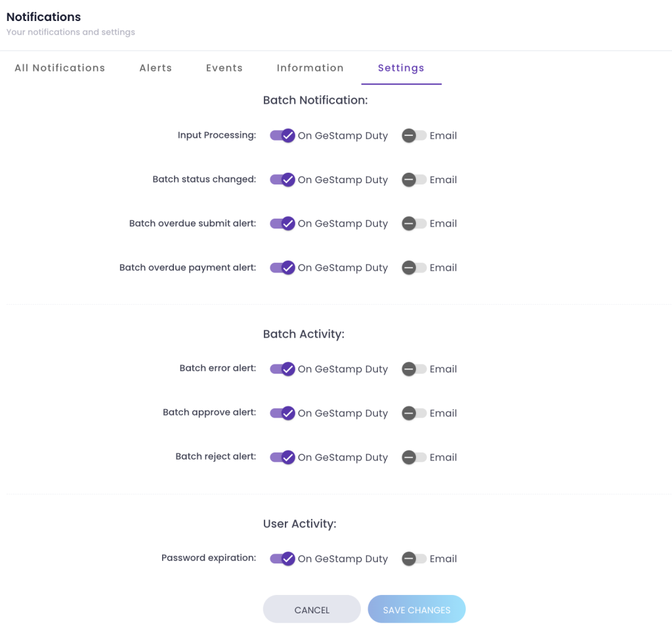Toggle off Batch approve alert GeStamp Duty switch
672x633 pixels.
tap(282, 413)
